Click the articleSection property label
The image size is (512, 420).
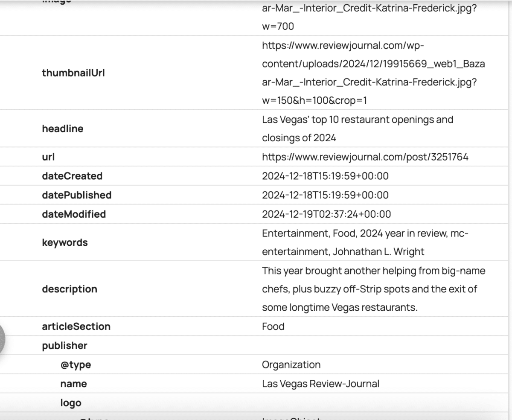point(76,327)
